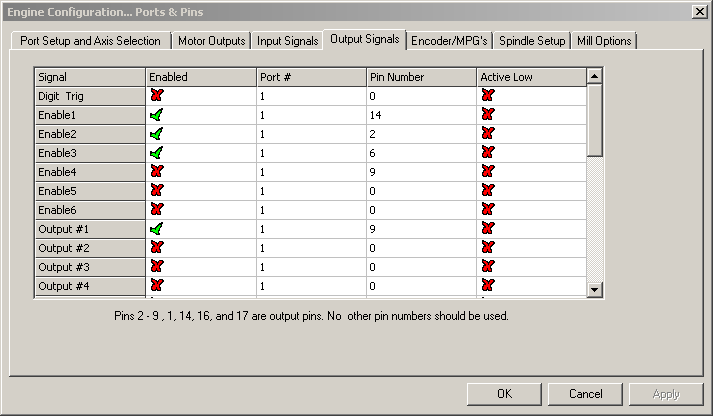Enable the Digit Trig signal red X
Screen dimensions: 713x416
tap(157, 96)
